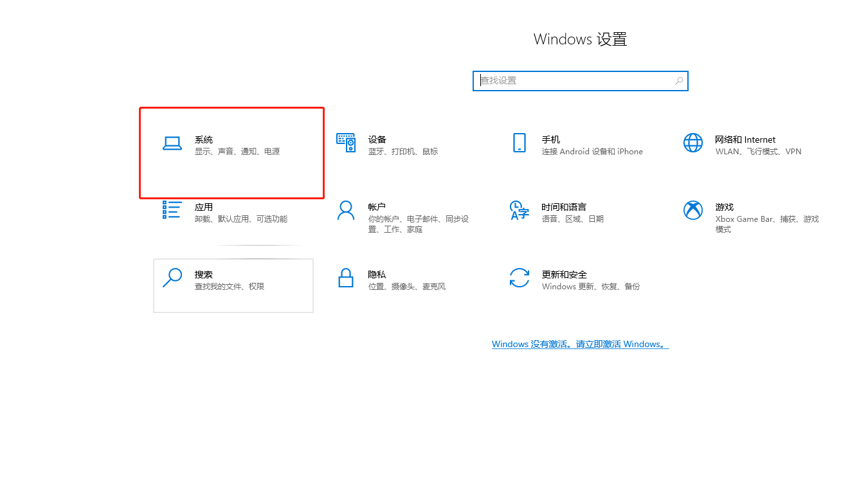850x504 pixels.
Task: Select the 蓝牙、打印机、鼠标 subtitle
Action: tap(402, 151)
